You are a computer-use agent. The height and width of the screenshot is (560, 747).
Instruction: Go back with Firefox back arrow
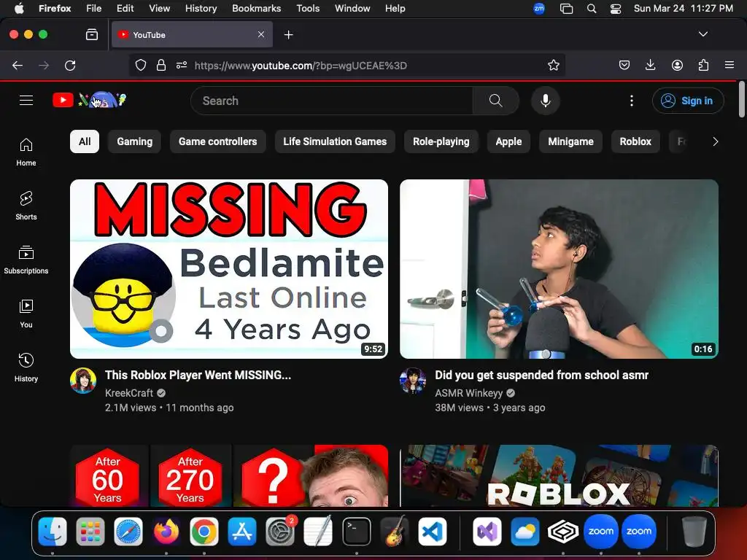18,65
